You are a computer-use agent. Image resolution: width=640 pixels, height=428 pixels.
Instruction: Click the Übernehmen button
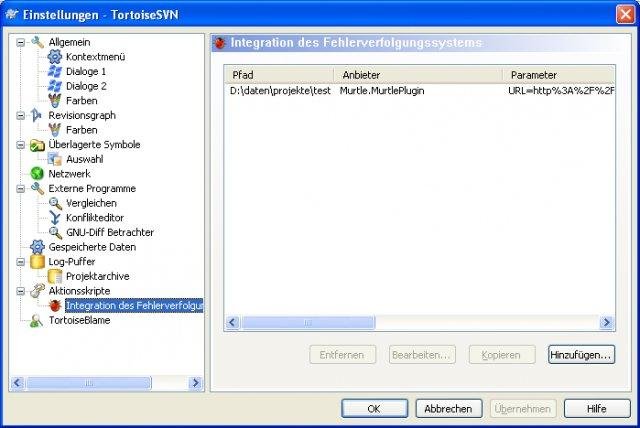522,408
